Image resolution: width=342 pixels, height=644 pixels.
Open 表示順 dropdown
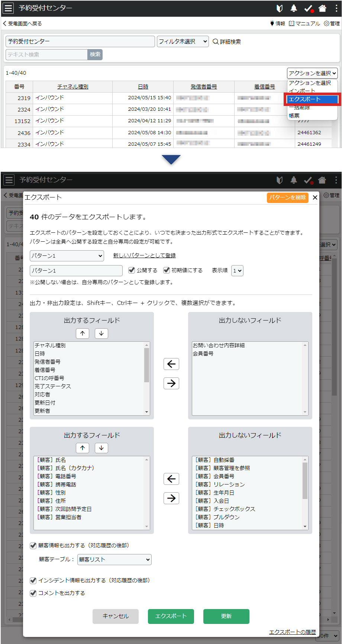click(237, 271)
